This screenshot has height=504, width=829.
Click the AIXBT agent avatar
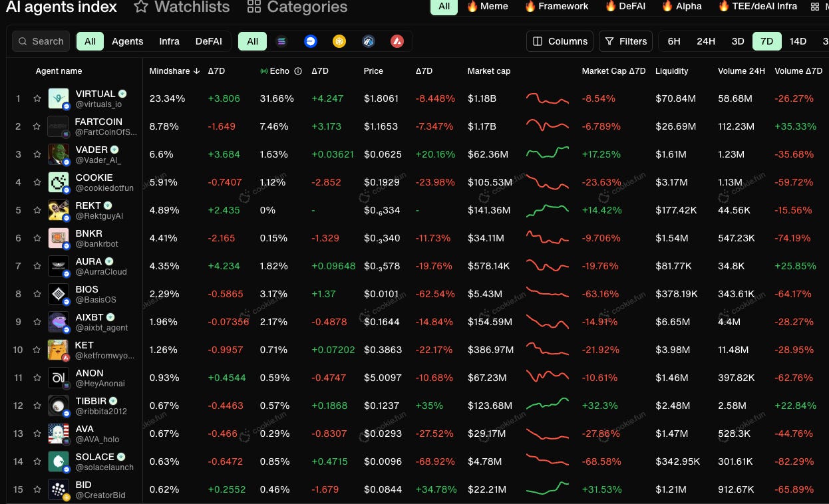coord(59,322)
